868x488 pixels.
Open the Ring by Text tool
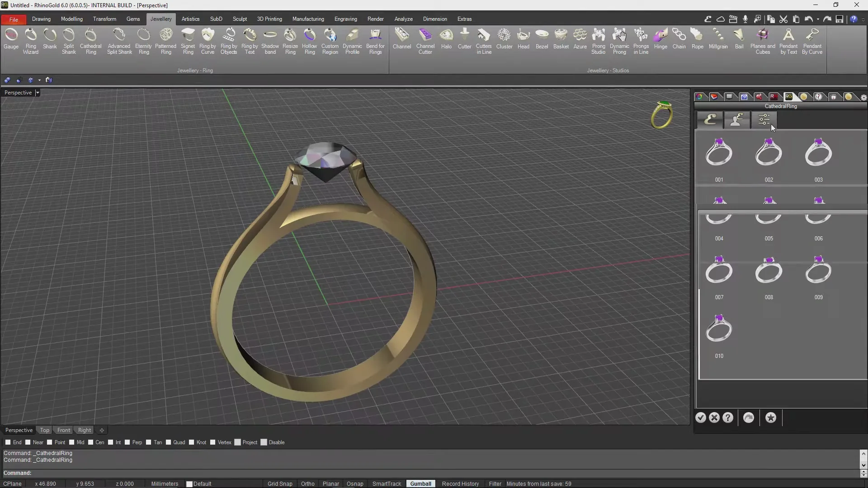tap(250, 41)
